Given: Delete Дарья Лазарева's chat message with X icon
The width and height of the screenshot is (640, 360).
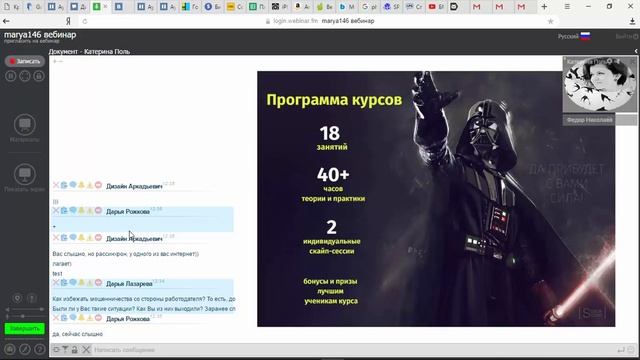Looking at the screenshot, I should (x=56, y=282).
